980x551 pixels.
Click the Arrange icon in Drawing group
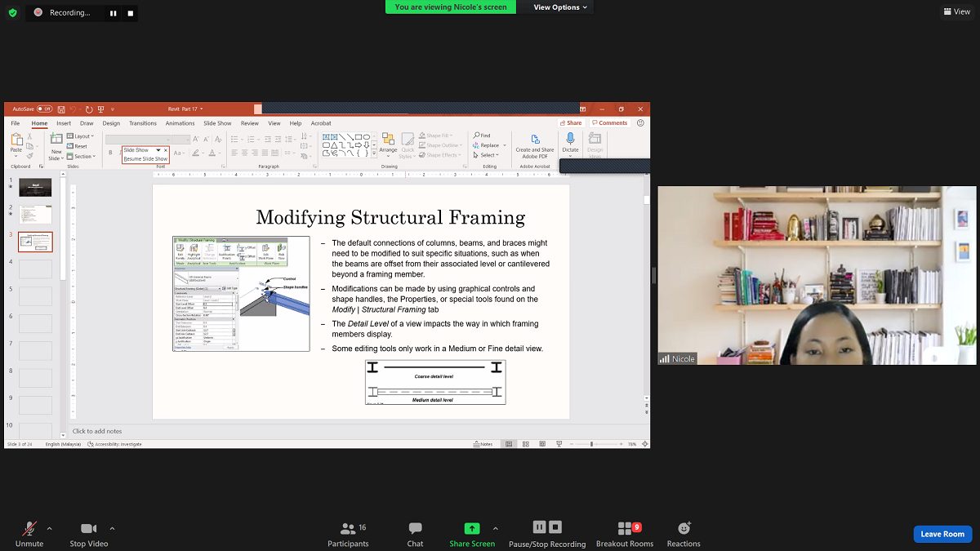[388, 139]
